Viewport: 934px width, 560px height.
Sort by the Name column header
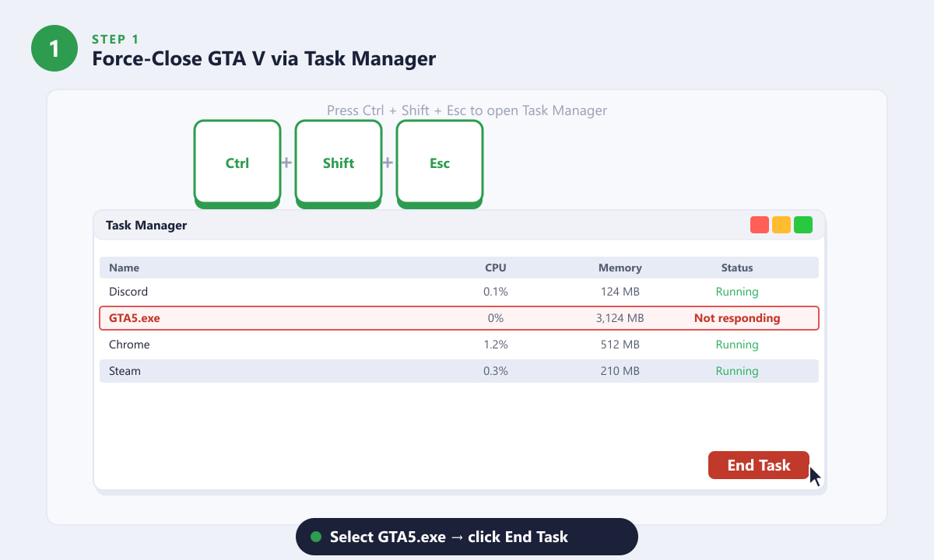pos(125,268)
